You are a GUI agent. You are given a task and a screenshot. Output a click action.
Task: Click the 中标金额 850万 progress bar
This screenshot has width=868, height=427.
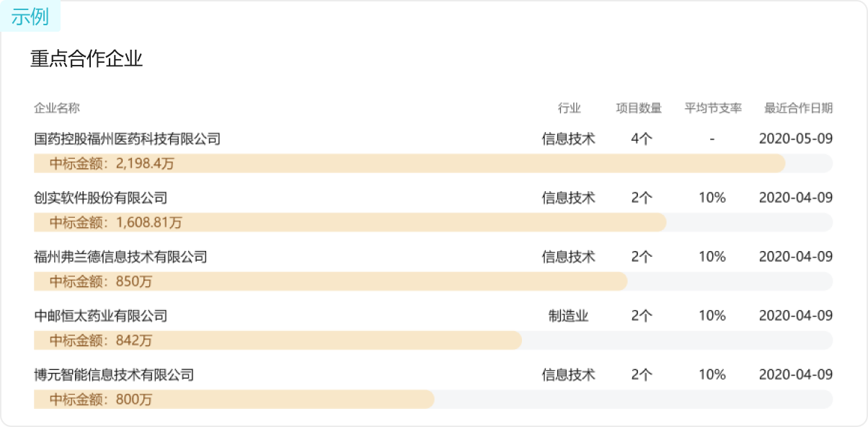tap(433, 281)
